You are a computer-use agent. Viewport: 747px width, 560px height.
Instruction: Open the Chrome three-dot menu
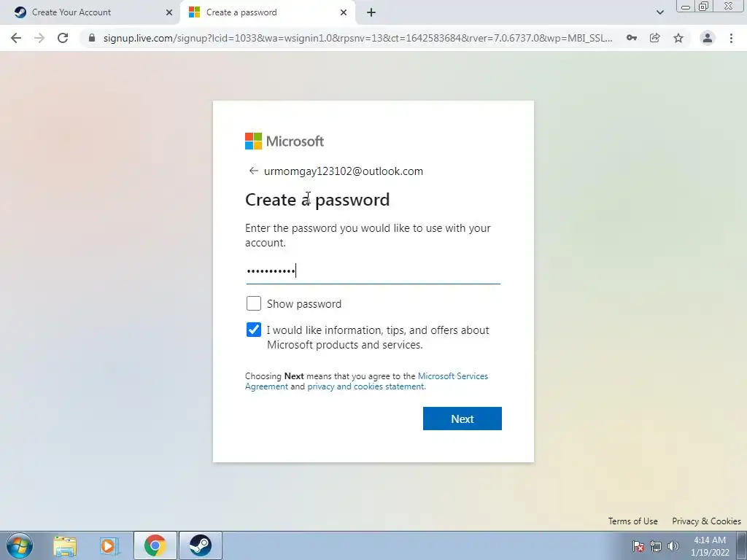pyautogui.click(x=731, y=38)
